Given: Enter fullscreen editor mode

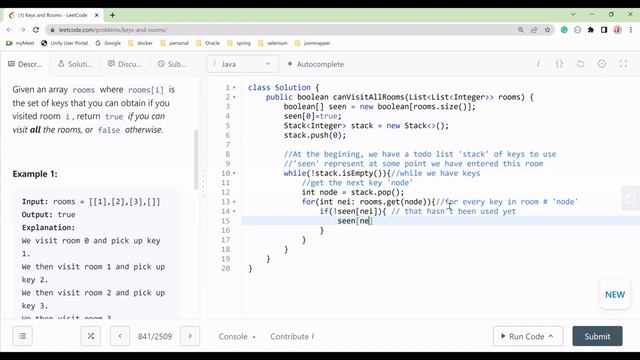Looking at the screenshot, I should 623,64.
